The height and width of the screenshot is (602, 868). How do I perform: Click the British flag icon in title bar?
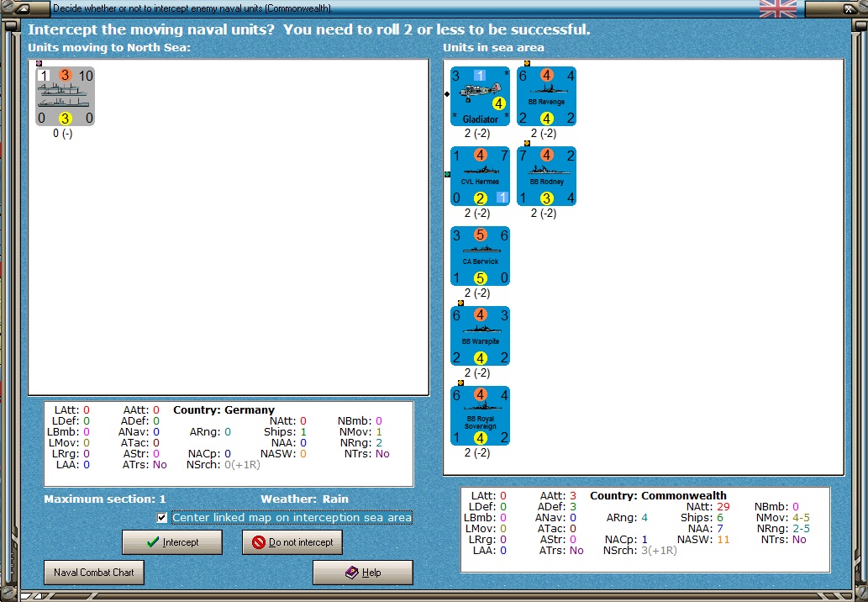778,9
